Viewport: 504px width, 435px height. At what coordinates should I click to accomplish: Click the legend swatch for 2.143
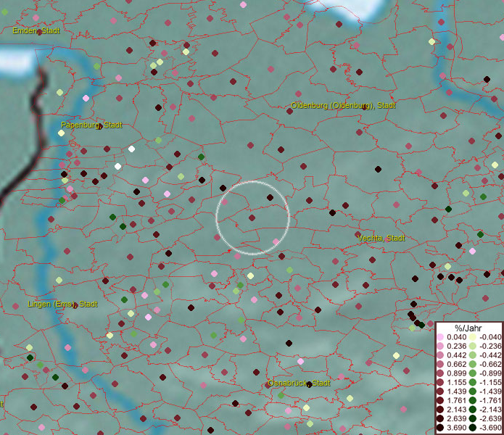pyautogui.click(x=440, y=410)
